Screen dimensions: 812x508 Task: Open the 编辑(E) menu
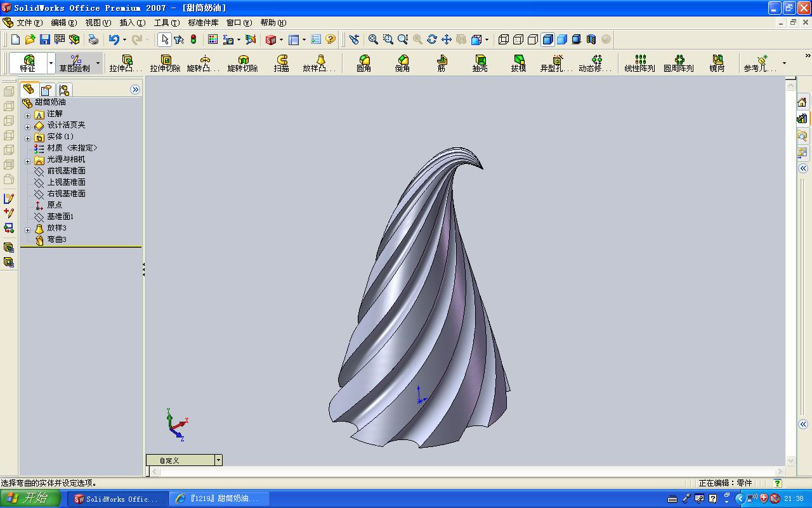click(x=63, y=23)
